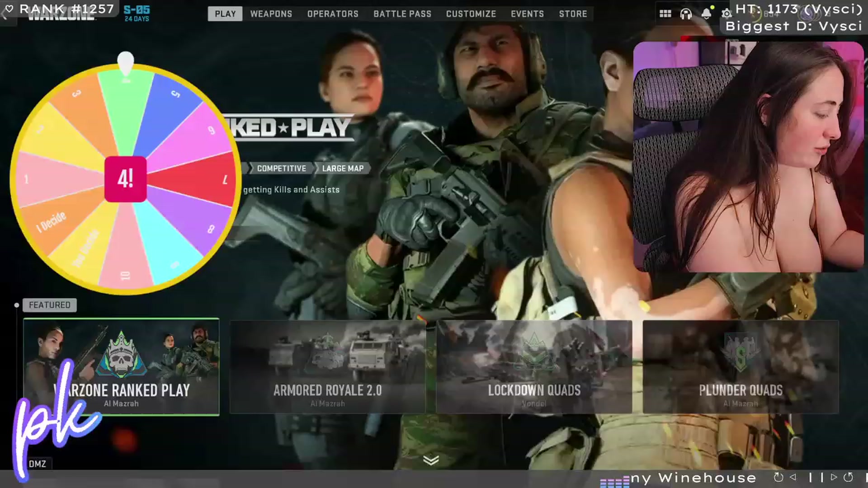Image resolution: width=868 pixels, height=488 pixels.
Task: Open the settings gear icon
Action: (726, 14)
